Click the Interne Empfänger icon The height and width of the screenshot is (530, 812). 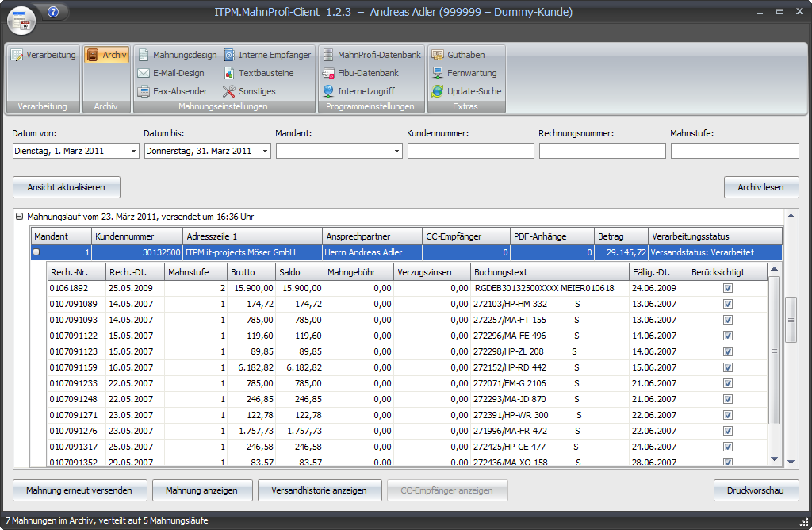click(x=229, y=55)
